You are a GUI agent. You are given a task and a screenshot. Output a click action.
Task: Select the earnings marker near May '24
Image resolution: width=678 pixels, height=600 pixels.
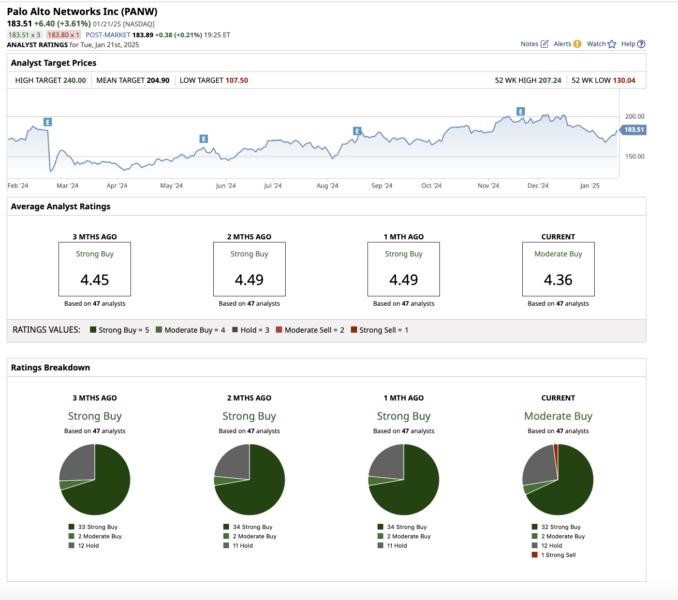click(x=203, y=138)
